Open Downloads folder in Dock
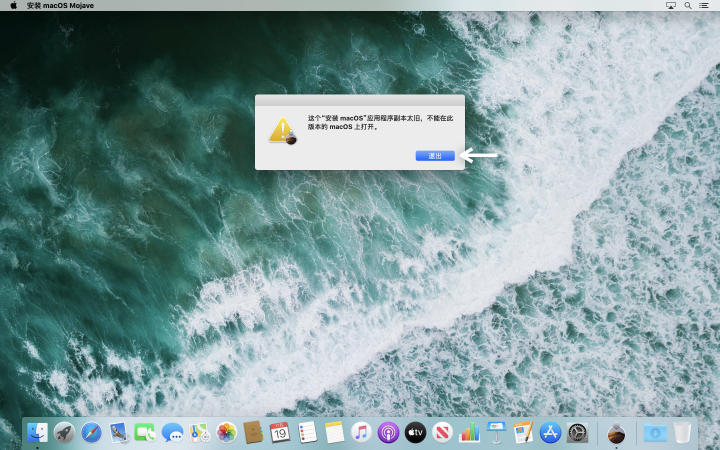 655,433
